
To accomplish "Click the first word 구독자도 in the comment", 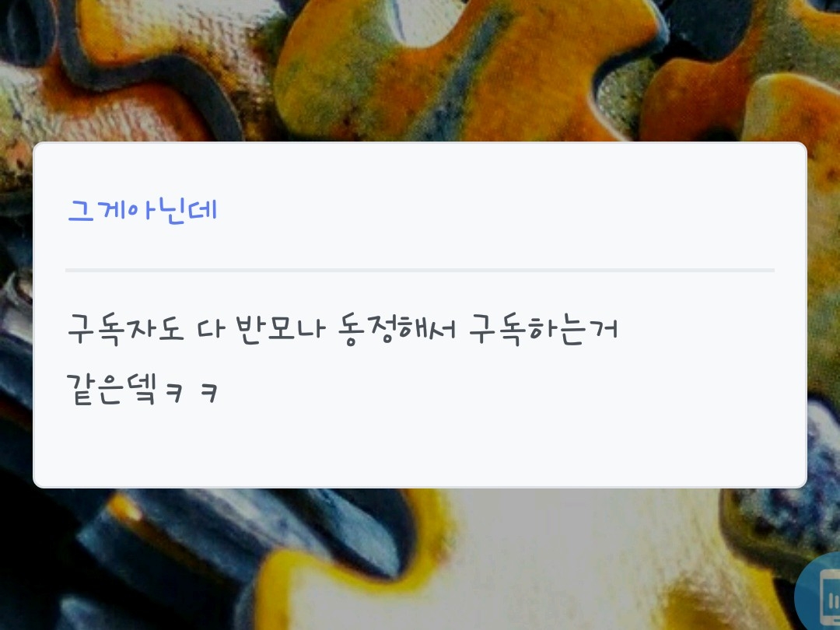I will (x=125, y=329).
